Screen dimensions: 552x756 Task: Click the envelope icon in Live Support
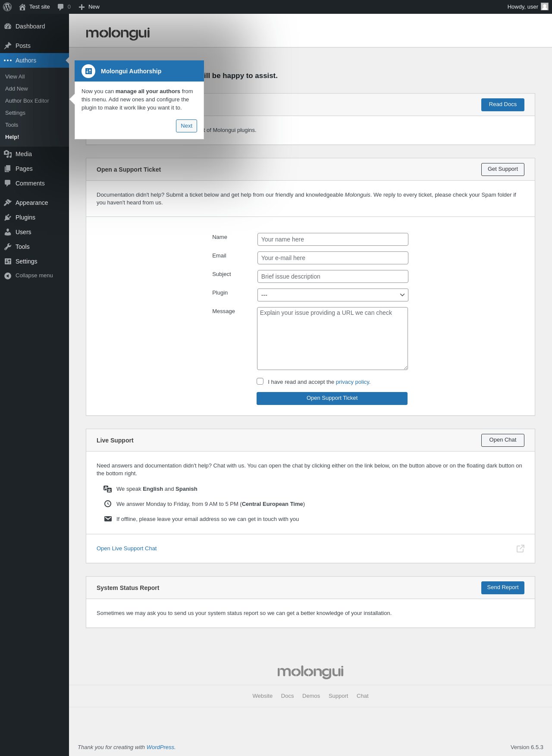pyautogui.click(x=108, y=519)
